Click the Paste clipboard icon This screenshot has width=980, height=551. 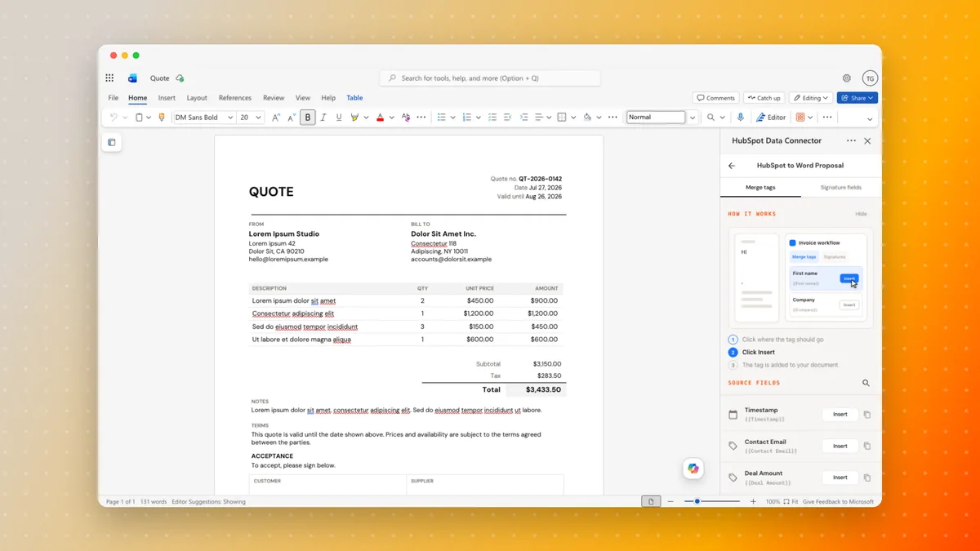[x=139, y=118]
